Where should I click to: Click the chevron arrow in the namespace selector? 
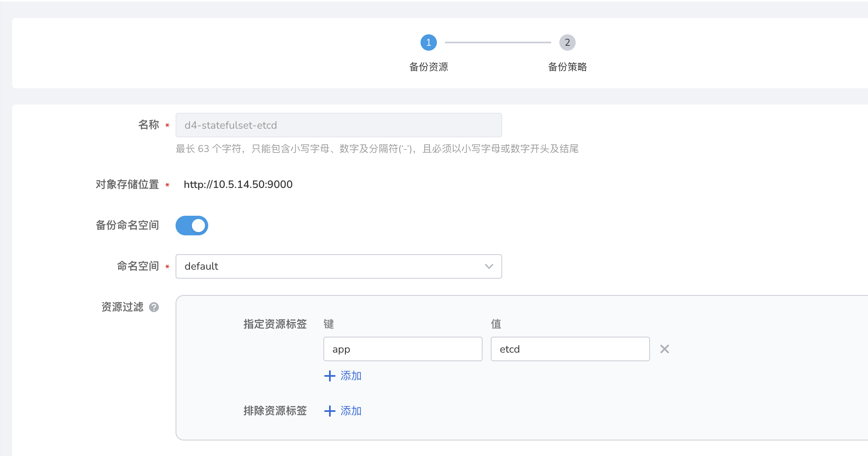click(489, 266)
